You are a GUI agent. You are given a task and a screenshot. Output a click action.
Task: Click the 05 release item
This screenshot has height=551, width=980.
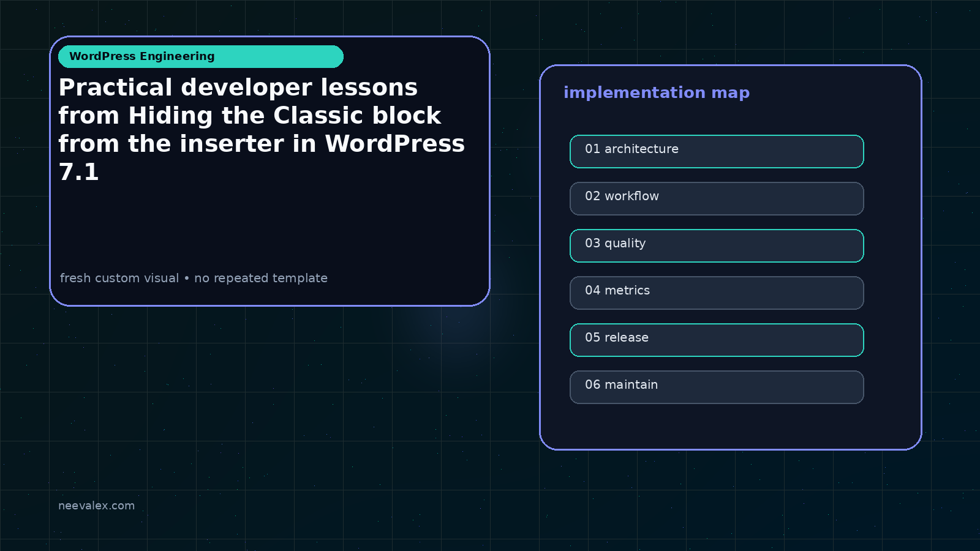click(x=717, y=340)
